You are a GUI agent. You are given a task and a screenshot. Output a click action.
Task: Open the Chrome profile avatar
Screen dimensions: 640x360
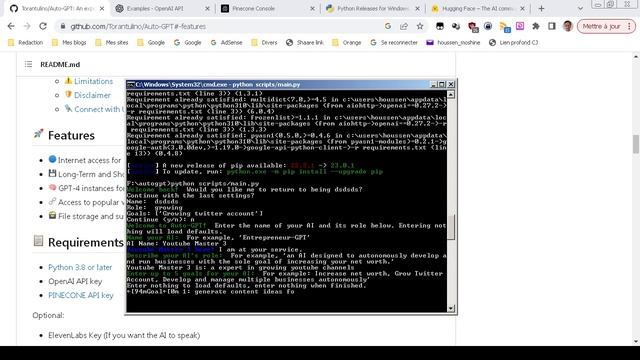tap(567, 26)
